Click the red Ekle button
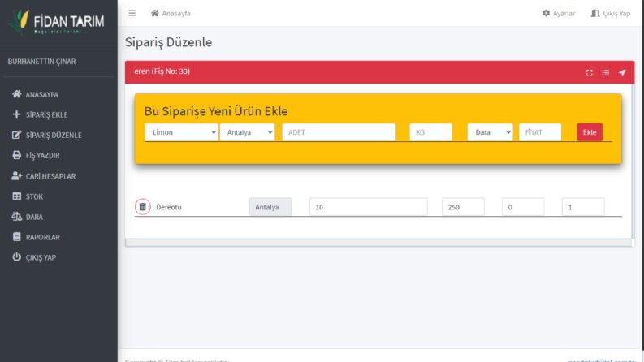The width and height of the screenshot is (644, 362). point(590,132)
